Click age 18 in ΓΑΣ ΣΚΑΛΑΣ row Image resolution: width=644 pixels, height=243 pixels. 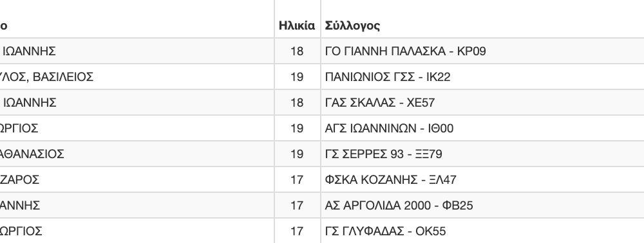pos(297,102)
